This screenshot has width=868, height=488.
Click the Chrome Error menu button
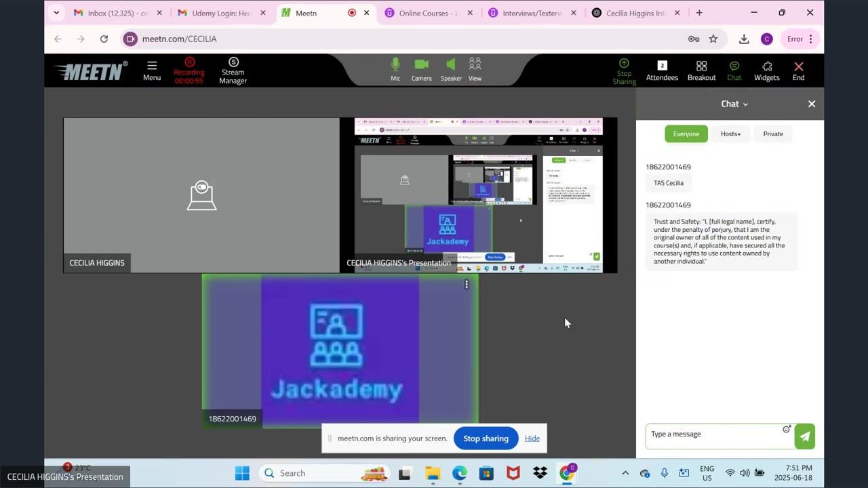[800, 39]
